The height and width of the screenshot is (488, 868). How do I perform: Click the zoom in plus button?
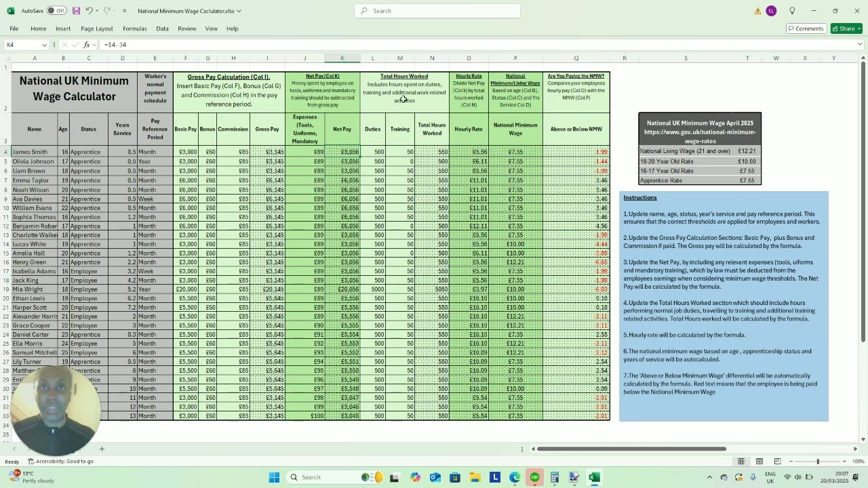844,462
